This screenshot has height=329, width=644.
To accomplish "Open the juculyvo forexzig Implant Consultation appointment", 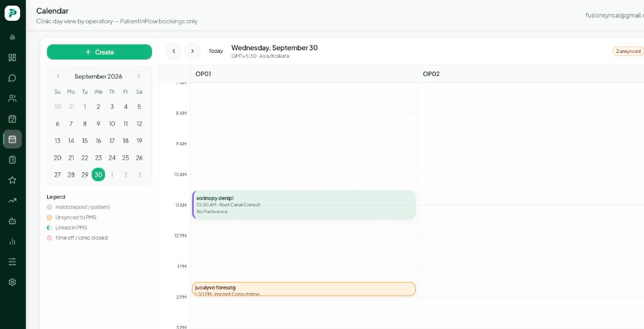I will [x=304, y=289].
